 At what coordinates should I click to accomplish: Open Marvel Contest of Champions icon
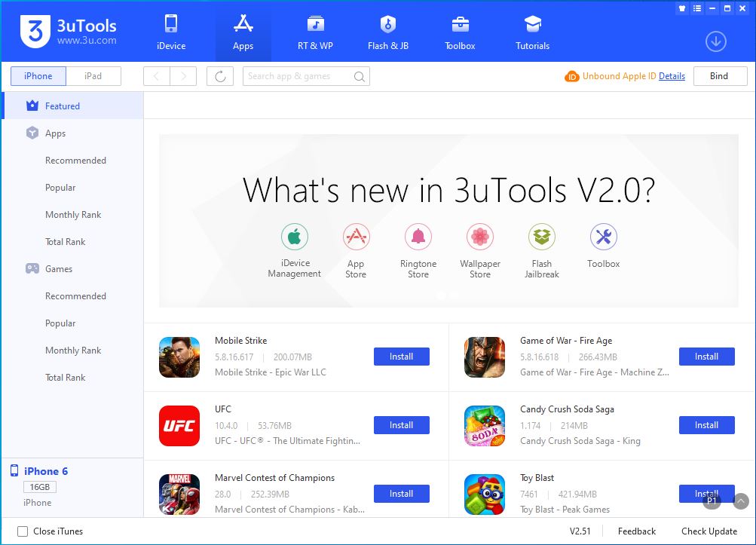tap(179, 494)
